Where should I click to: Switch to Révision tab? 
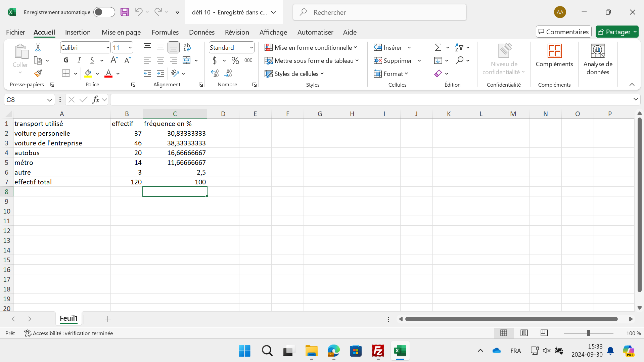tap(237, 32)
